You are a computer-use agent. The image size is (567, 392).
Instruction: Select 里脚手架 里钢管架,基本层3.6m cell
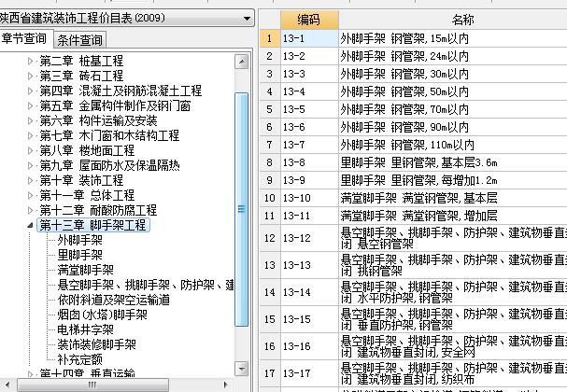(x=453, y=162)
